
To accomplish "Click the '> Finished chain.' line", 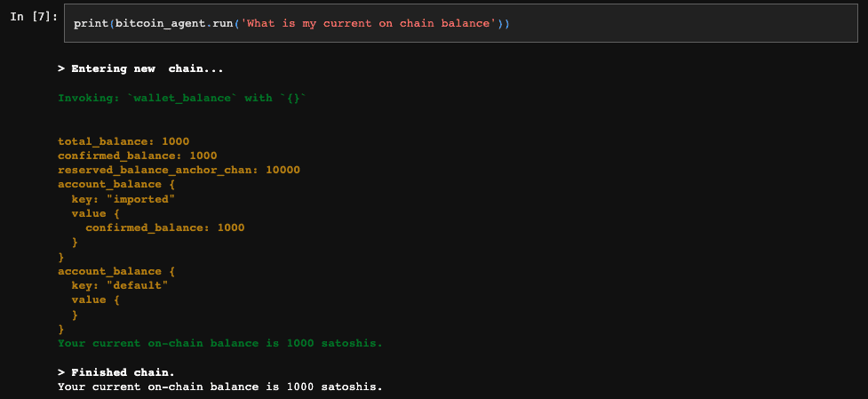I will tap(120, 371).
